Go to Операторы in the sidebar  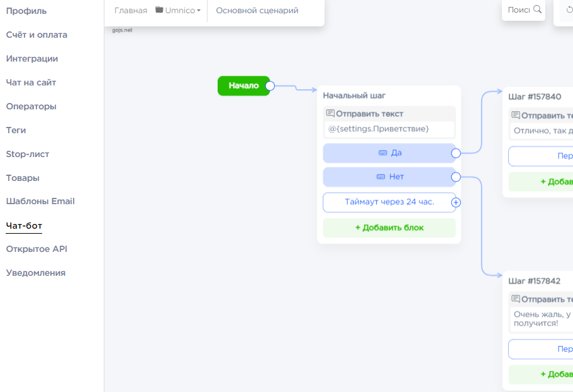click(x=31, y=106)
